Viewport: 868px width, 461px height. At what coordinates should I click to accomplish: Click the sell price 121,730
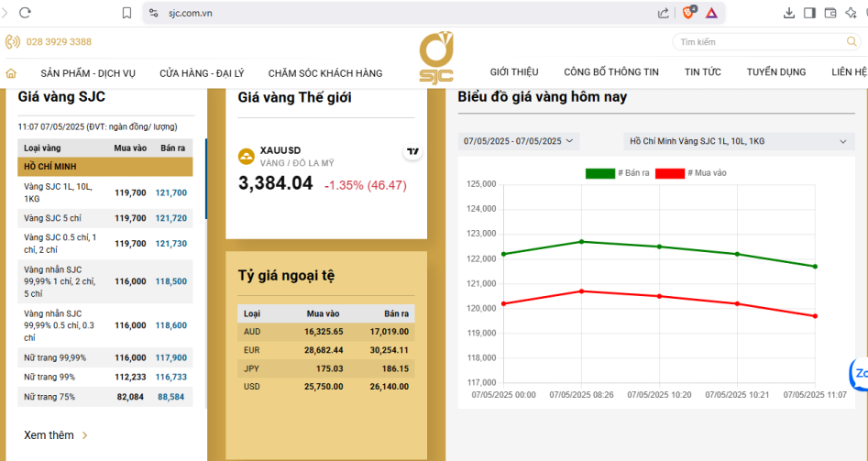[x=171, y=244]
